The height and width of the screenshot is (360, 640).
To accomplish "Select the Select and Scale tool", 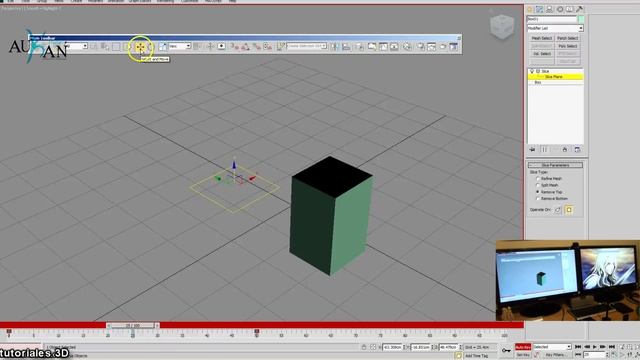I will pyautogui.click(x=162, y=47).
